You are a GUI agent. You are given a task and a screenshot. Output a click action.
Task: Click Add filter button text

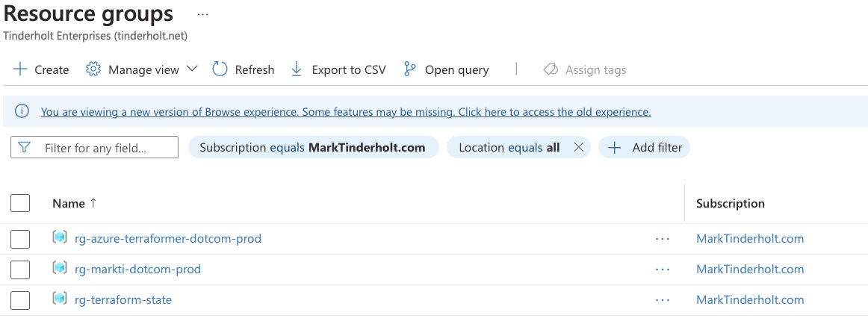point(657,148)
